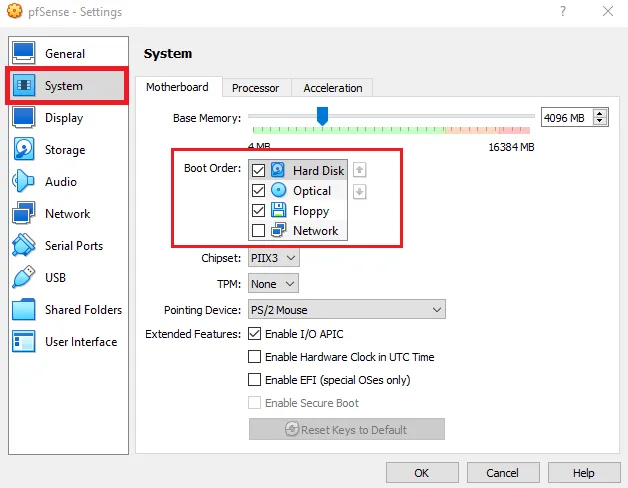Click the Help button

tap(584, 473)
